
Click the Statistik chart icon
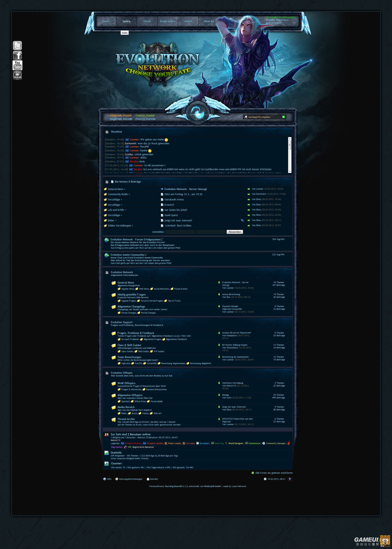tap(106, 453)
